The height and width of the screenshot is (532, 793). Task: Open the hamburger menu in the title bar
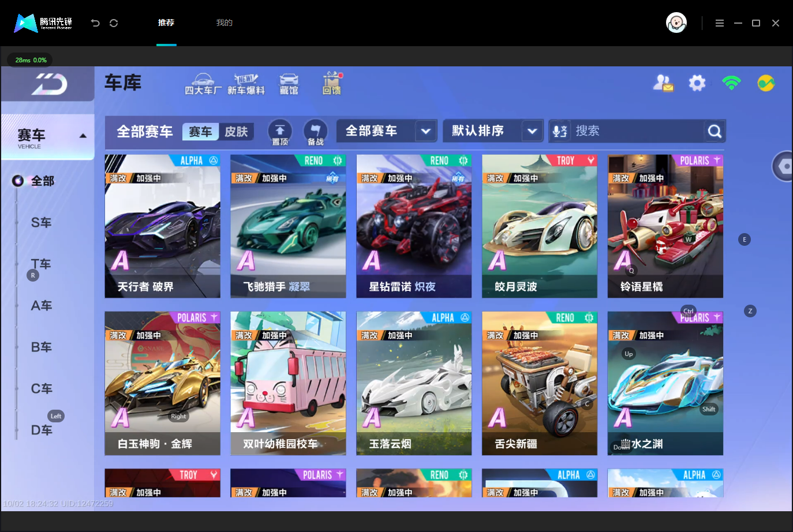pyautogui.click(x=720, y=23)
